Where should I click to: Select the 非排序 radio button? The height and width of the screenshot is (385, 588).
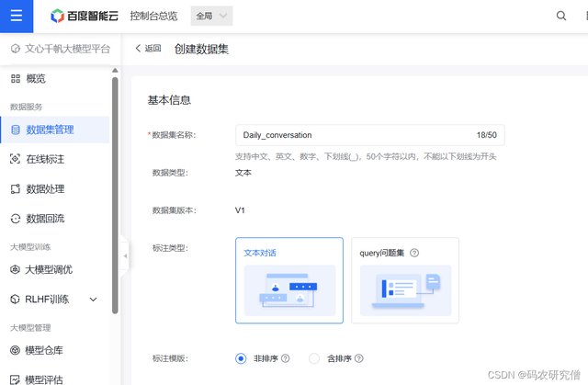click(x=241, y=358)
